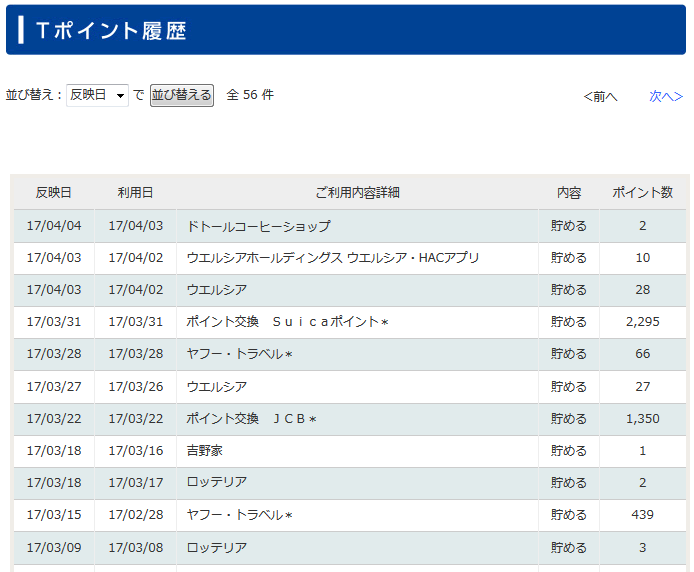Select the 439 points value
694x572 pixels.
pos(643,515)
